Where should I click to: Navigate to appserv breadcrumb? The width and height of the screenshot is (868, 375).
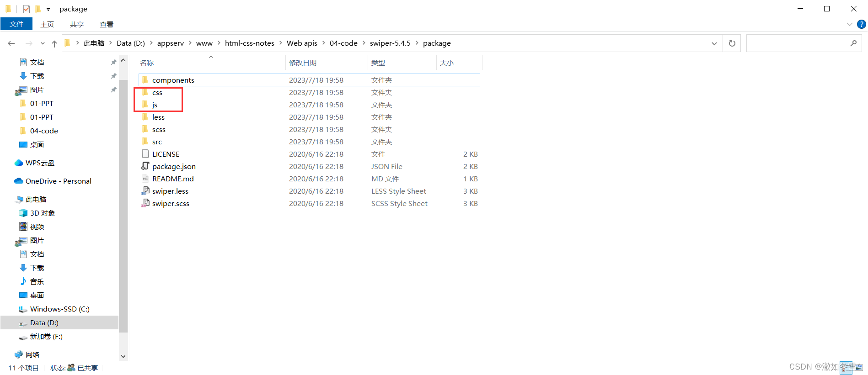(171, 43)
